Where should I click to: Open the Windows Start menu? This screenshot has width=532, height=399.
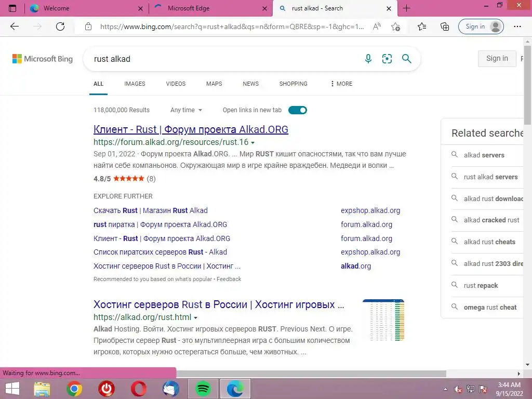12,389
